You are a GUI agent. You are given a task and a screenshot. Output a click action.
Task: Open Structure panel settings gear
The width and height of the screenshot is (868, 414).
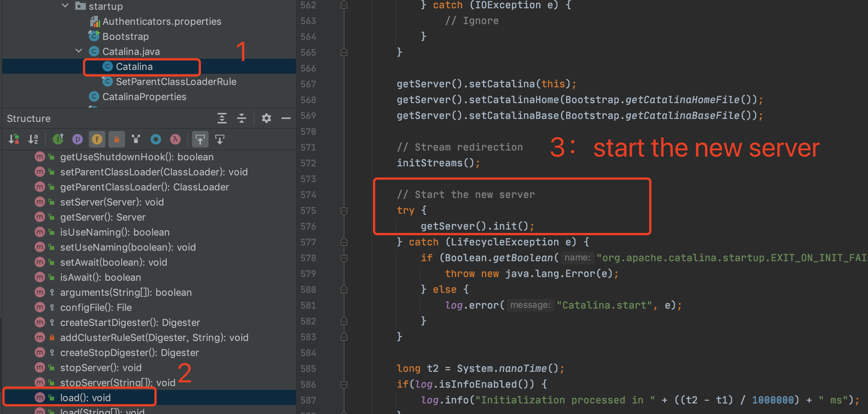266,118
